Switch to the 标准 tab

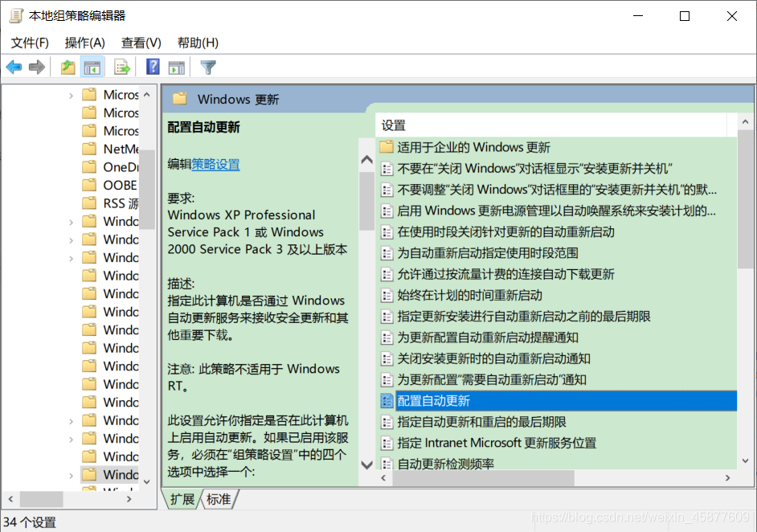click(x=219, y=499)
